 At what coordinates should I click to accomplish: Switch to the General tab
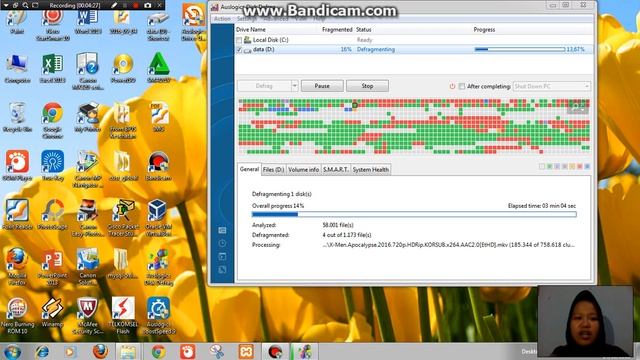coord(249,169)
